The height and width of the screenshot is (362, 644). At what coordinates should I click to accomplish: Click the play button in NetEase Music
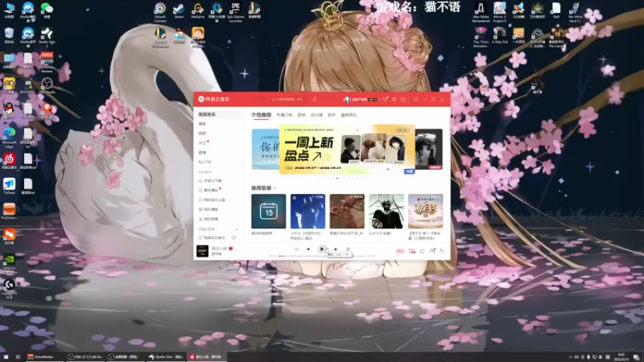pos(321,249)
